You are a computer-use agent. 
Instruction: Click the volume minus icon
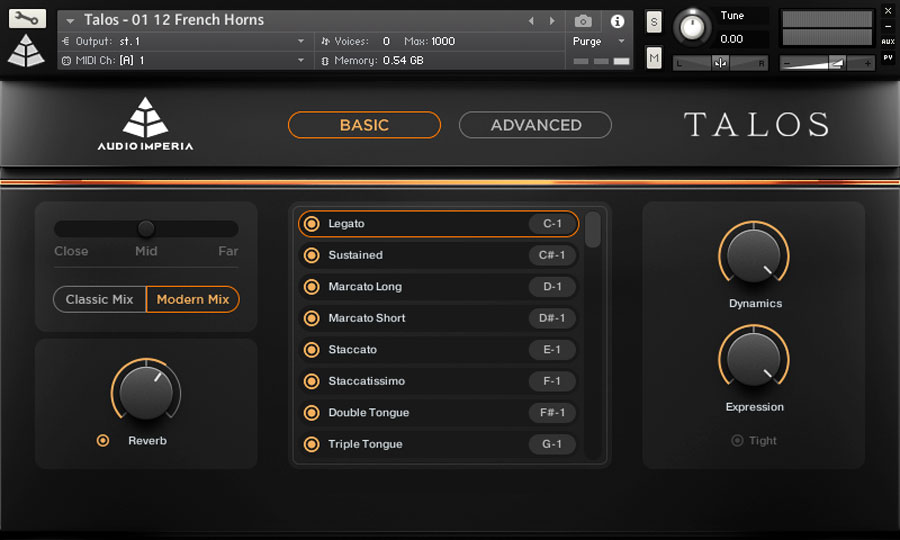coord(787,64)
